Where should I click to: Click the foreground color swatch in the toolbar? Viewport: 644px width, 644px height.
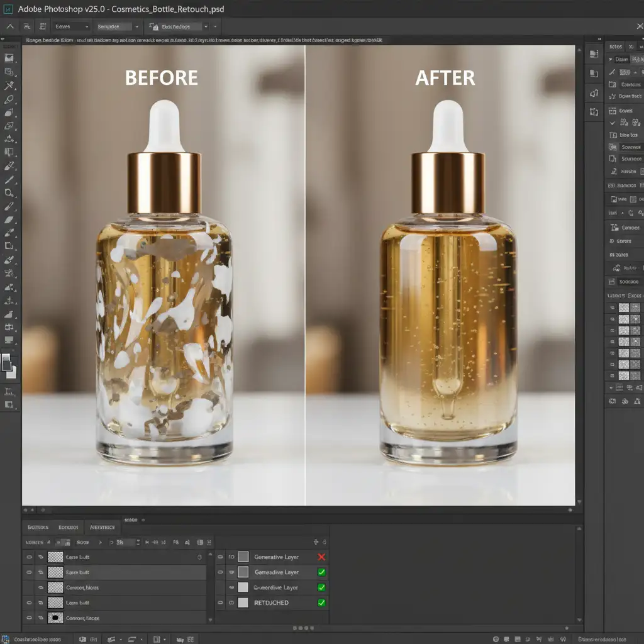coord(6,362)
